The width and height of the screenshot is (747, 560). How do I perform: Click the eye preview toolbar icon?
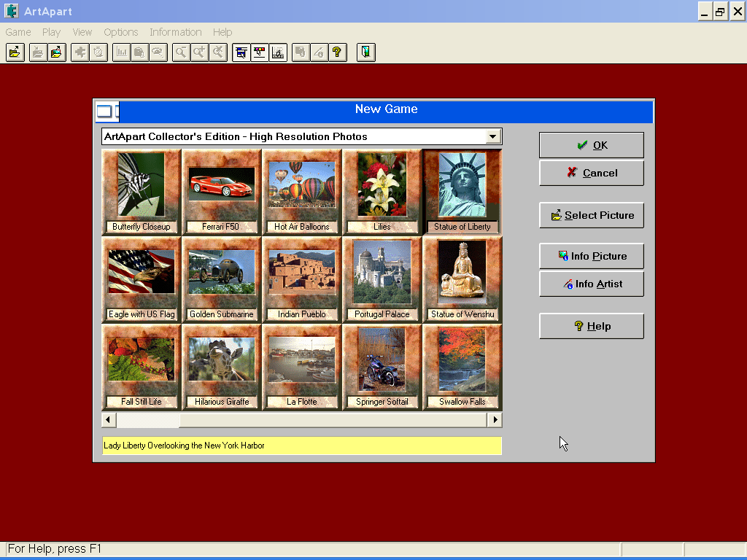point(158,52)
